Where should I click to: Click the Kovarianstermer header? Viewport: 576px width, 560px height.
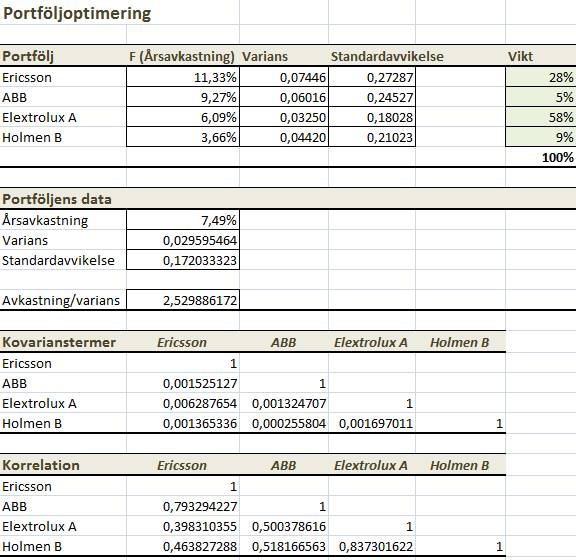59,342
